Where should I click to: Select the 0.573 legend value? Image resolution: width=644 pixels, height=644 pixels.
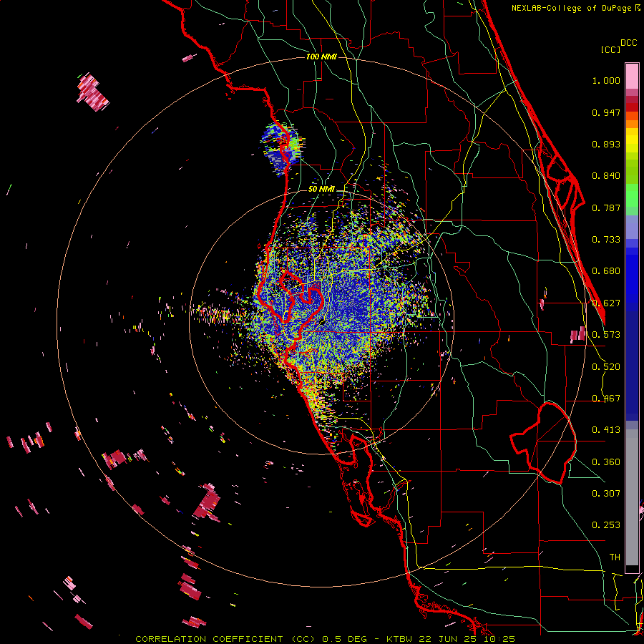tap(606, 335)
